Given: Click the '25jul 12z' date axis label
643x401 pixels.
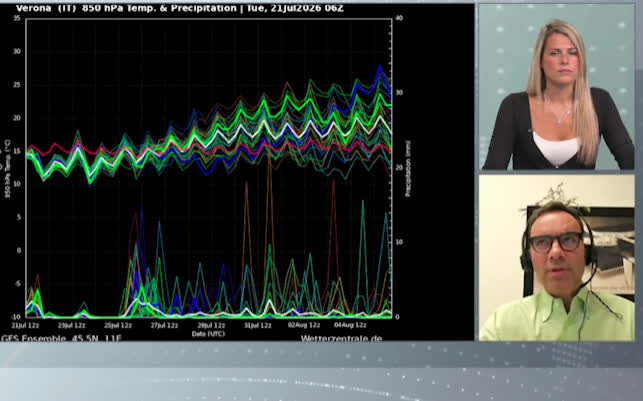Looking at the screenshot, I should point(118,326).
